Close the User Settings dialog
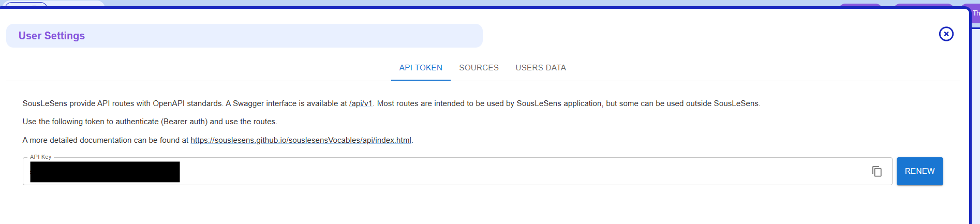The height and width of the screenshot is (224, 980). pos(946,34)
